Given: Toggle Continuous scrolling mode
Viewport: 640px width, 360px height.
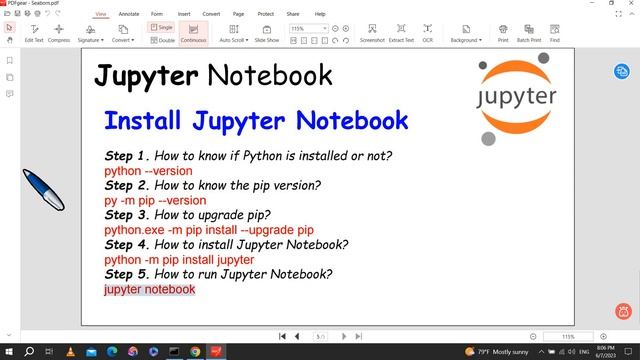Looking at the screenshot, I should pyautogui.click(x=193, y=33).
